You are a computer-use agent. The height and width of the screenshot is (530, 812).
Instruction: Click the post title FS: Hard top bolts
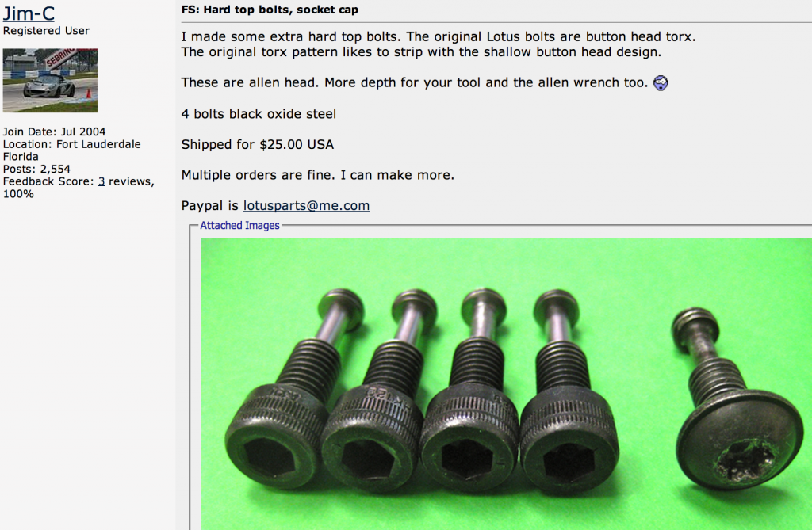[x=270, y=10]
